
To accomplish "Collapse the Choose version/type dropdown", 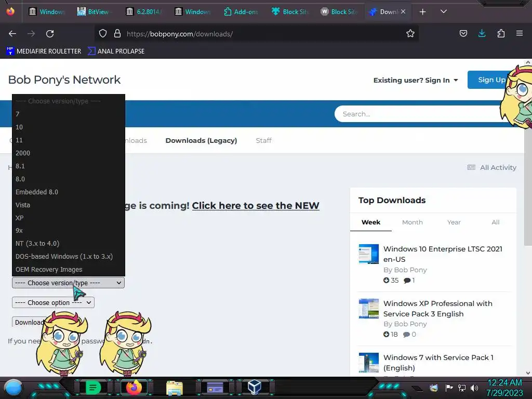I will 68,283.
